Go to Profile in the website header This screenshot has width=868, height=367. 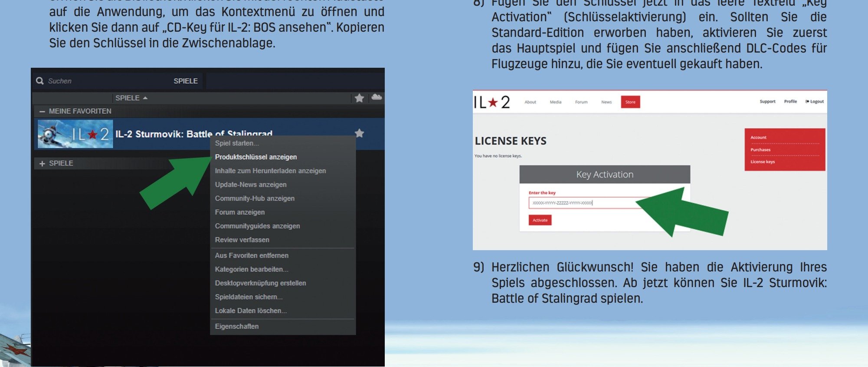coord(790,102)
